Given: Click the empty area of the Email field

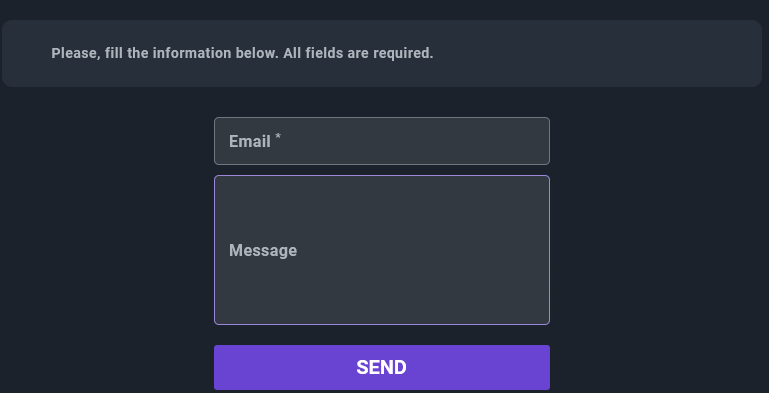Looking at the screenshot, I should 417,141.
